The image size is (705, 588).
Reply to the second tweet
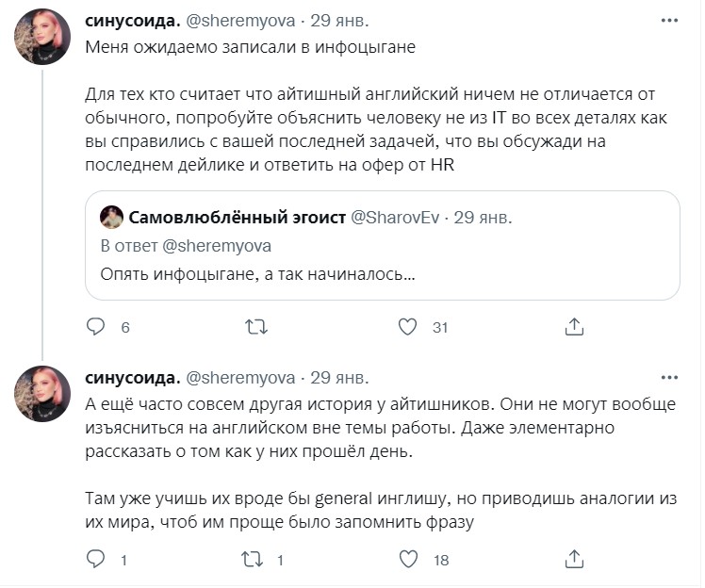coord(95,560)
